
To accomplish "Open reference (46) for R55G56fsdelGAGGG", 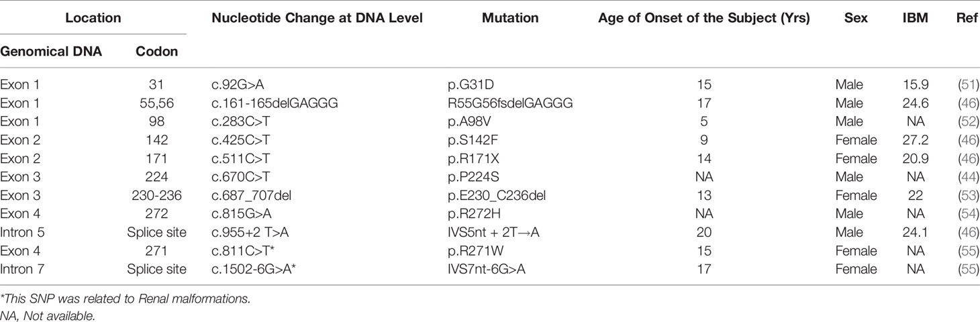I will pyautogui.click(x=967, y=103).
